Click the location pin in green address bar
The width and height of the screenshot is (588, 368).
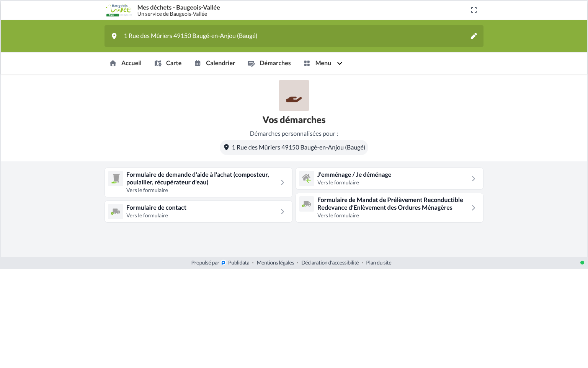pyautogui.click(x=114, y=36)
